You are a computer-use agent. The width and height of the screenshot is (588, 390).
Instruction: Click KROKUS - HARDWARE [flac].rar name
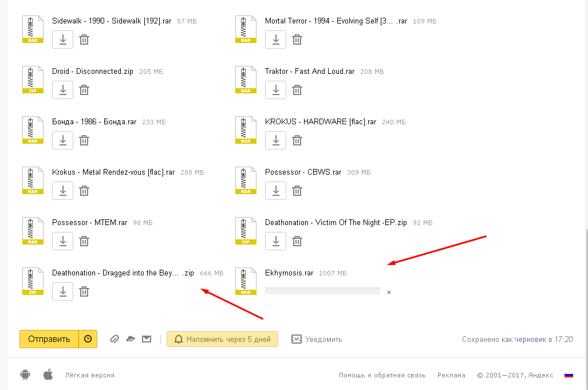coord(321,122)
